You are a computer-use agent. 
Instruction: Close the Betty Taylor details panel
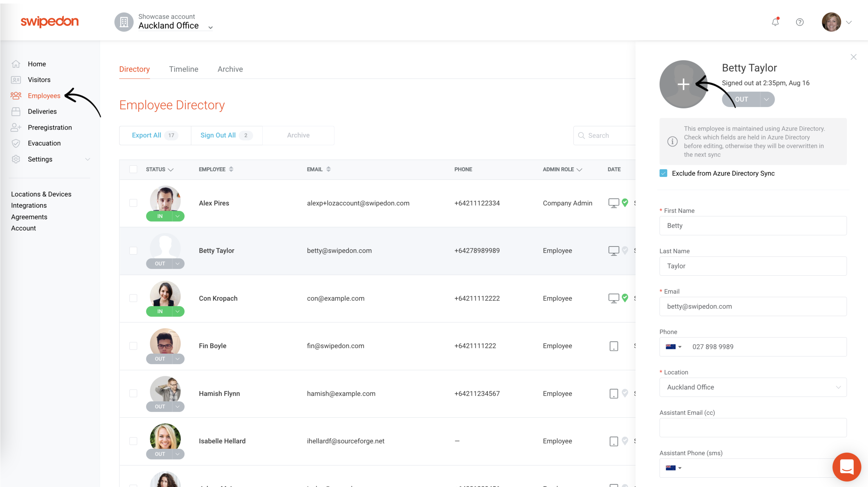coord(853,57)
